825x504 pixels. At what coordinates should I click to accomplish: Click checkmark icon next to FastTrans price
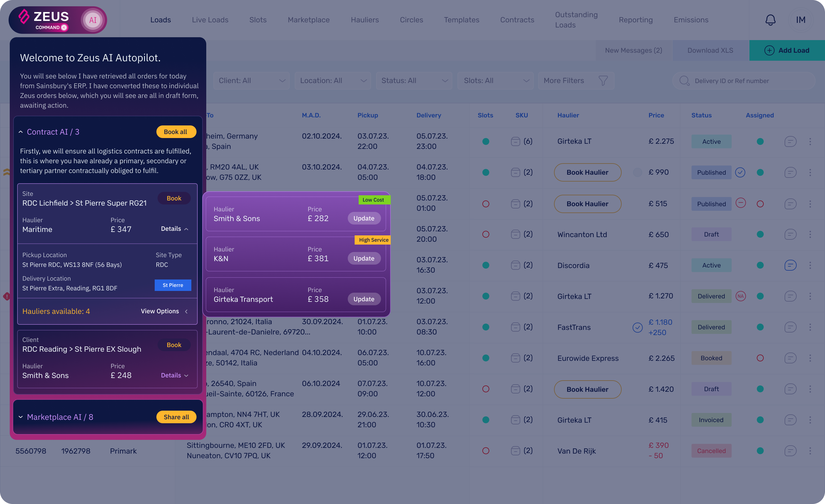click(x=637, y=327)
